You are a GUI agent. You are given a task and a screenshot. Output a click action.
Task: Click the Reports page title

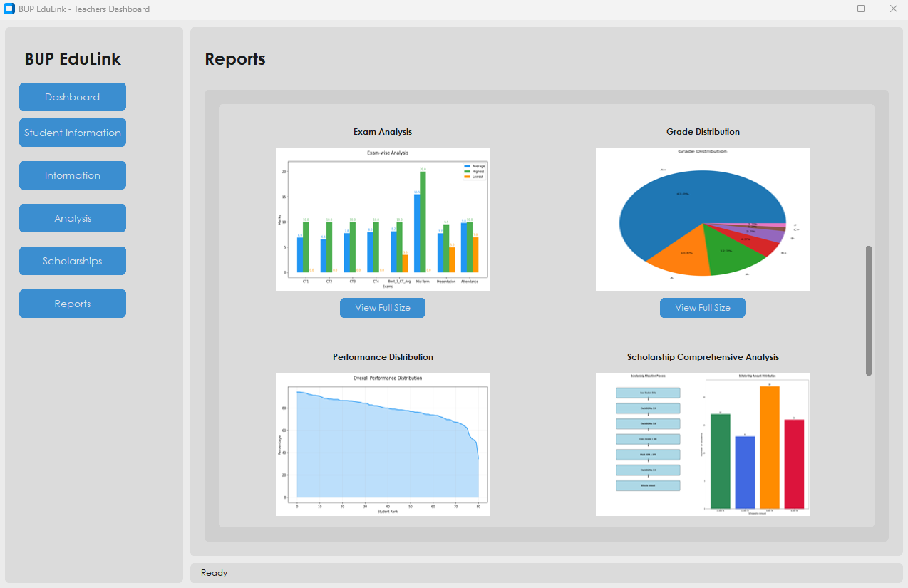234,59
